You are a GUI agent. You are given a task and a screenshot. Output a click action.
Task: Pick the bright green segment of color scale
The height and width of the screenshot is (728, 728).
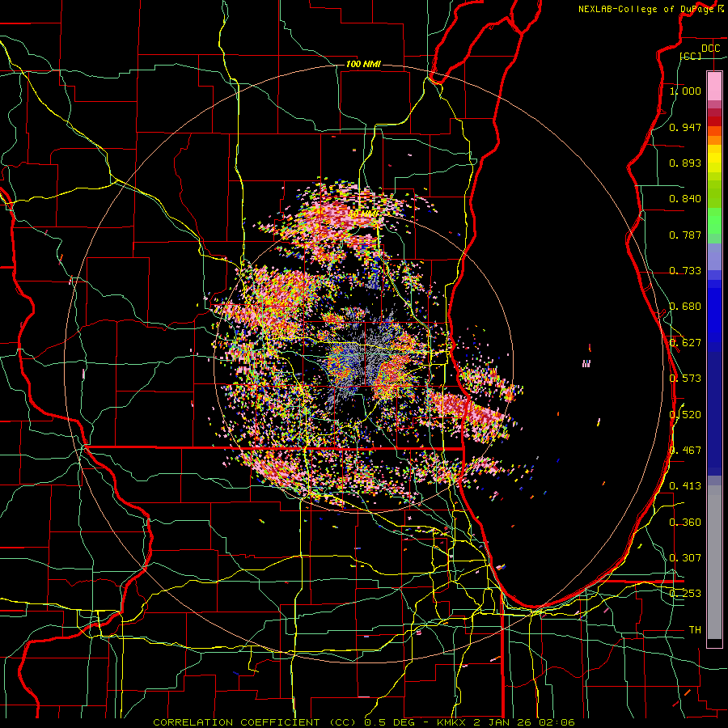[x=714, y=221]
